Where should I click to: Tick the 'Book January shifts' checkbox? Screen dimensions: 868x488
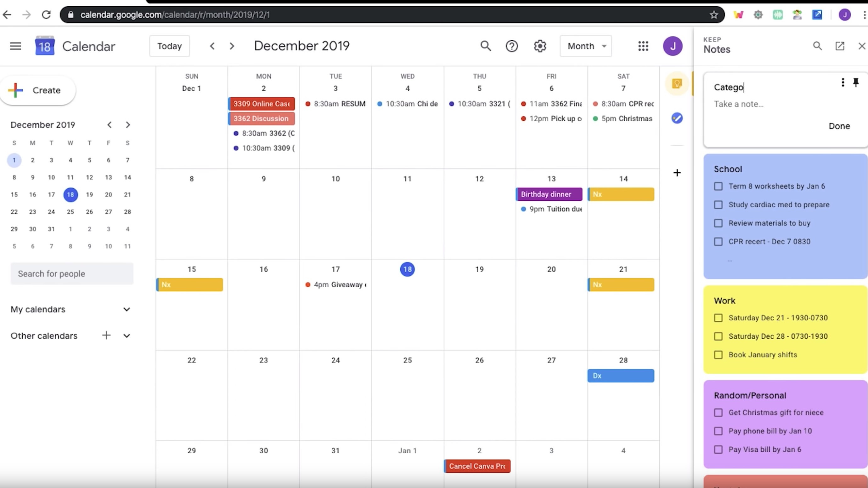pos(718,355)
